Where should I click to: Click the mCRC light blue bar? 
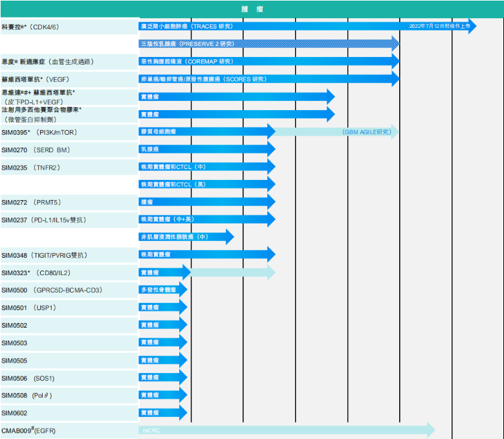[x=285, y=430]
